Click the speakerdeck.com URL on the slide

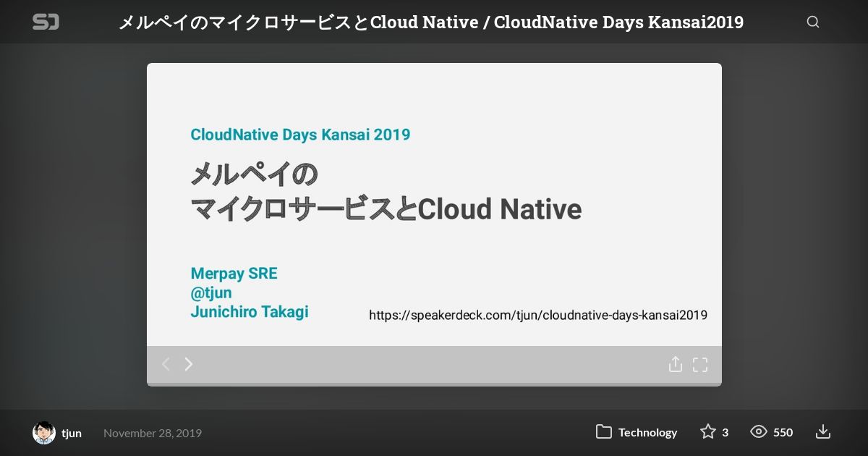(538, 315)
